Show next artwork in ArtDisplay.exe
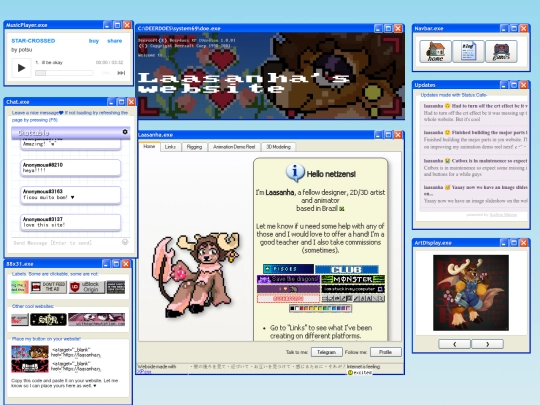Screen dimensions: 540x405 click(x=487, y=344)
